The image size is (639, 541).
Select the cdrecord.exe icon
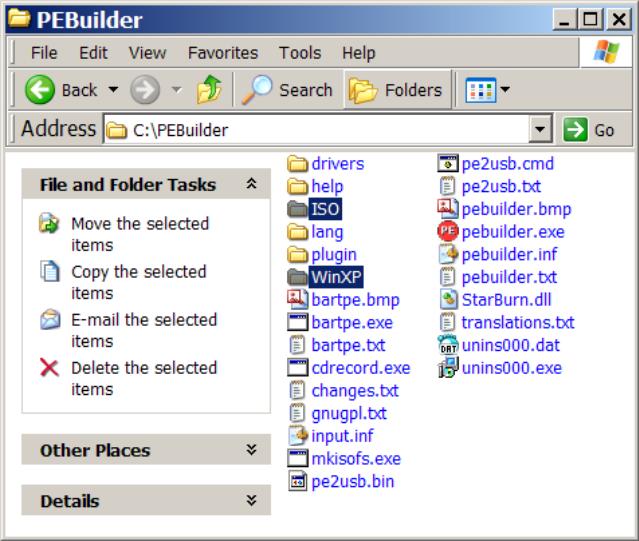click(x=297, y=367)
